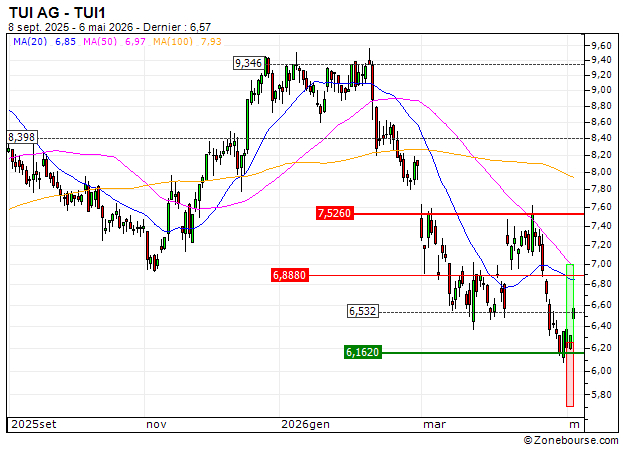Click the mar x-axis label

point(434,424)
